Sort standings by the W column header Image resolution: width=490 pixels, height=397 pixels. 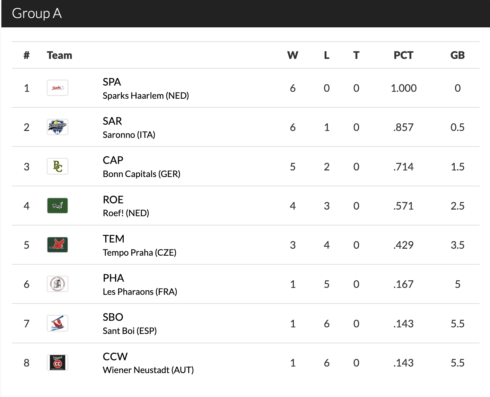tap(293, 55)
